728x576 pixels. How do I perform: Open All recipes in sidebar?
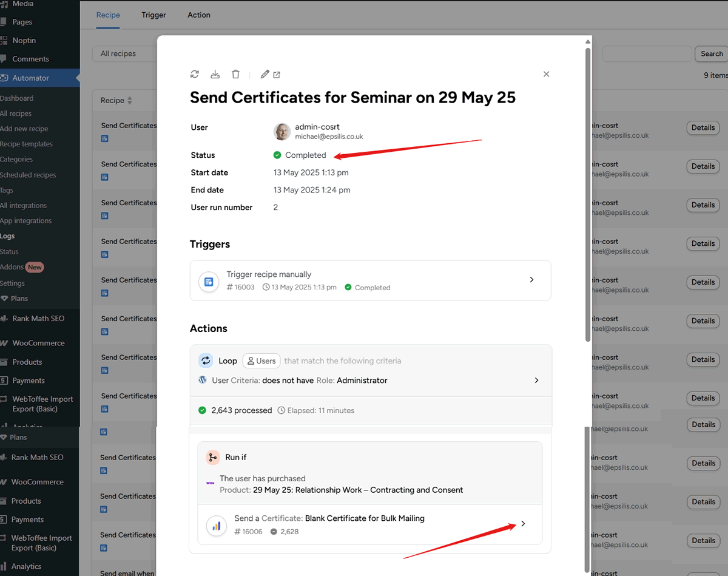click(x=16, y=114)
